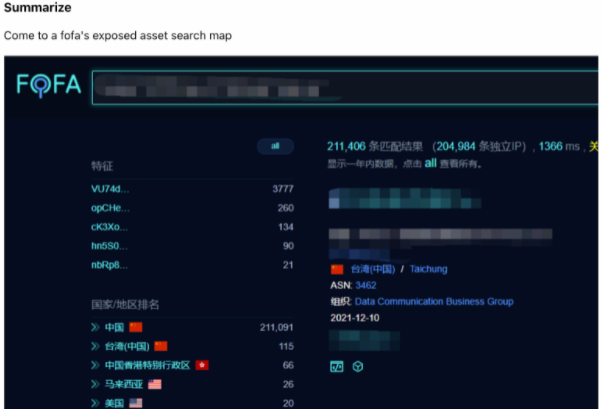Click the 3777 count beside VU74d...
Viewport: 602px width, 412px height.
point(283,189)
